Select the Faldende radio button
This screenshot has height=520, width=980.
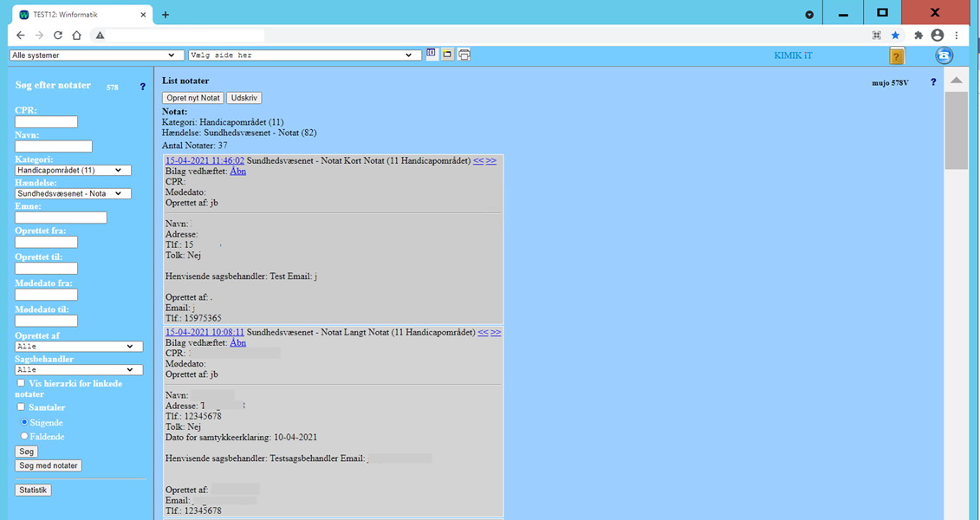tap(24, 436)
